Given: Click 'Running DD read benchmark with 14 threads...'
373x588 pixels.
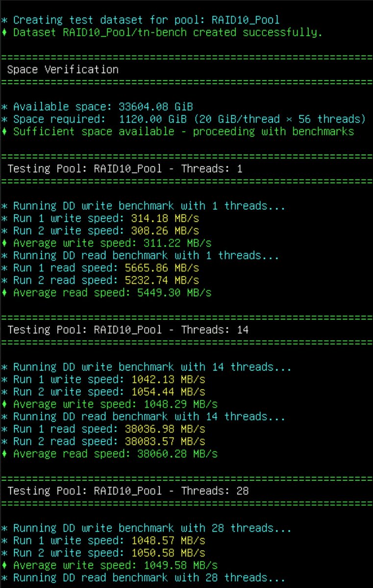Looking at the screenshot, I should [144, 416].
